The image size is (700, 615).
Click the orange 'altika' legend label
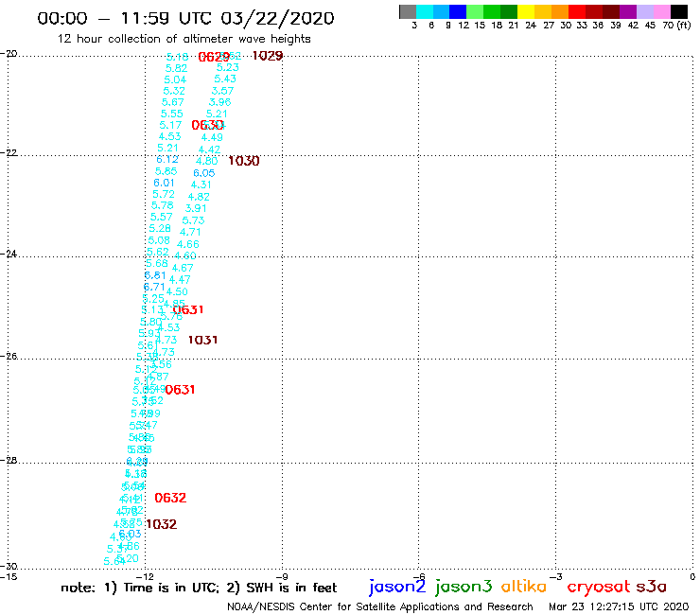tap(524, 586)
